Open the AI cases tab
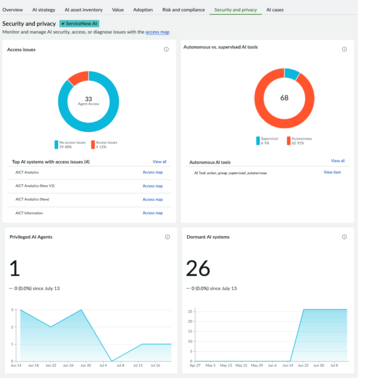Image resolution: width=389 pixels, height=378 pixels. [275, 10]
